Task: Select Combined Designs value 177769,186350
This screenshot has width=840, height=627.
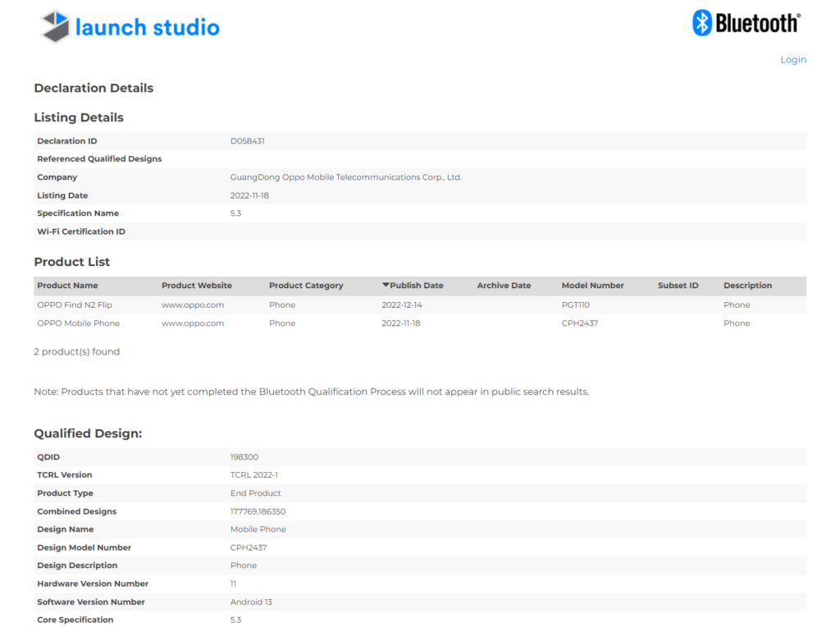Action: pos(258,511)
